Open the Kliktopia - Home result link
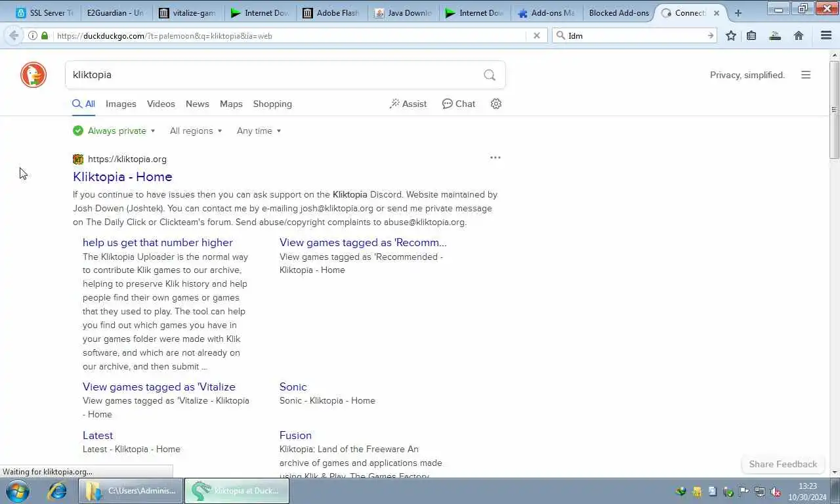The height and width of the screenshot is (504, 840). 123,177
